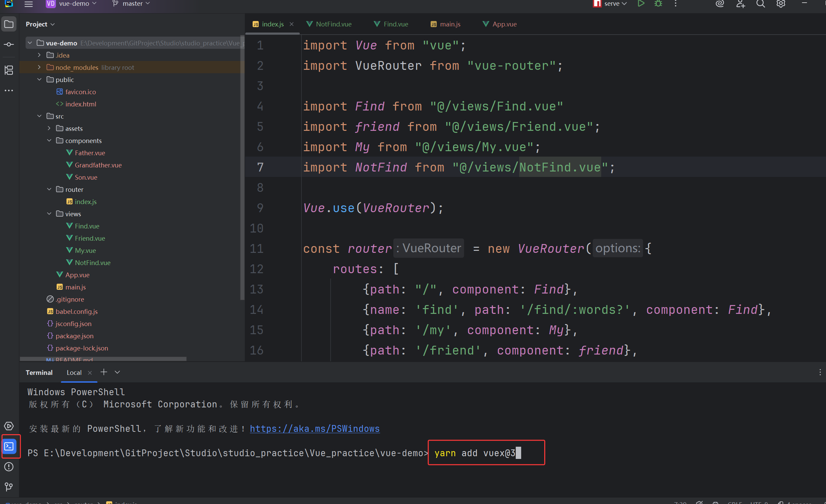Open package.json in the project tree
Viewport: 826px width, 504px height.
click(x=74, y=336)
